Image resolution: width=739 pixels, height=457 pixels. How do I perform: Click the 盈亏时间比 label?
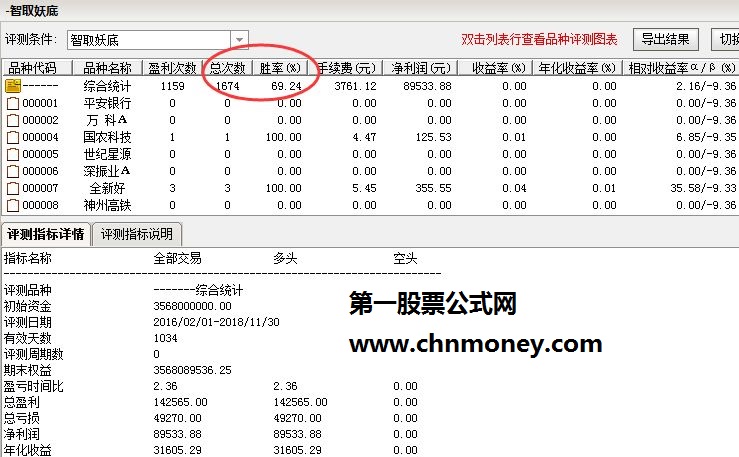tap(33, 386)
